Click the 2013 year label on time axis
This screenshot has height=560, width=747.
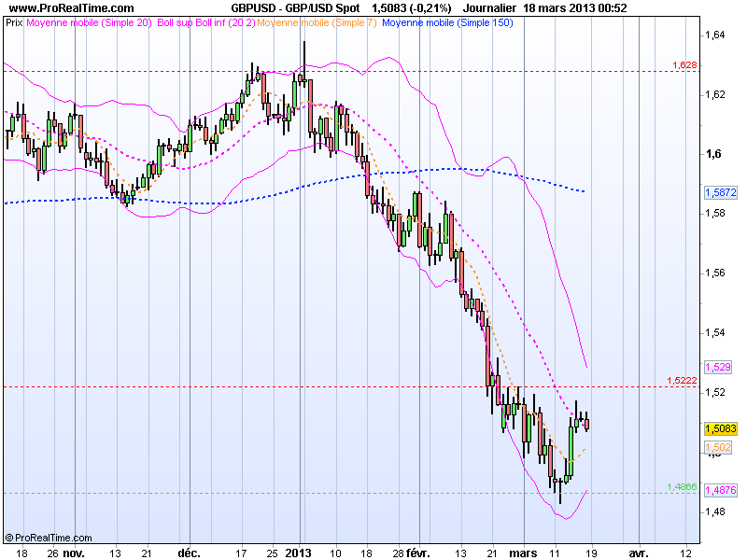pos(298,553)
